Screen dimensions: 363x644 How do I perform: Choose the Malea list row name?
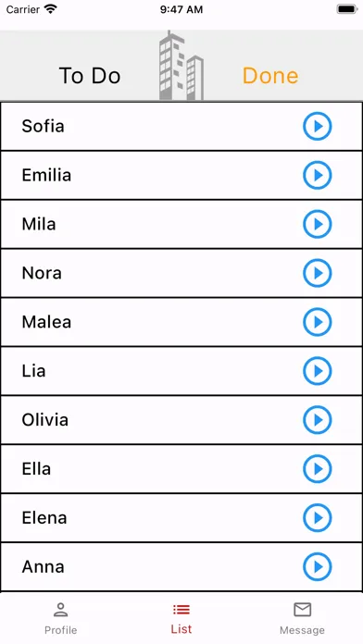(x=46, y=322)
